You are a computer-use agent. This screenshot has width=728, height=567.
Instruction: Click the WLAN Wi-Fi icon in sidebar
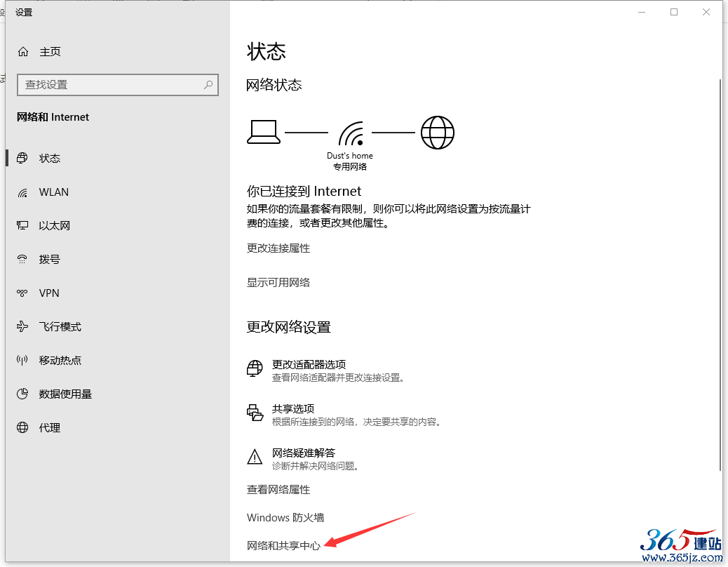tap(23, 192)
